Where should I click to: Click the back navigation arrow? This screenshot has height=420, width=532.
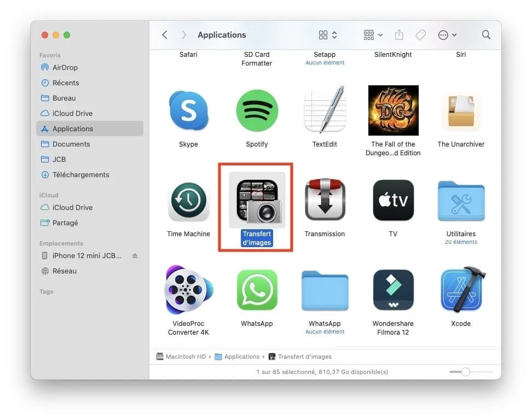[x=165, y=34]
